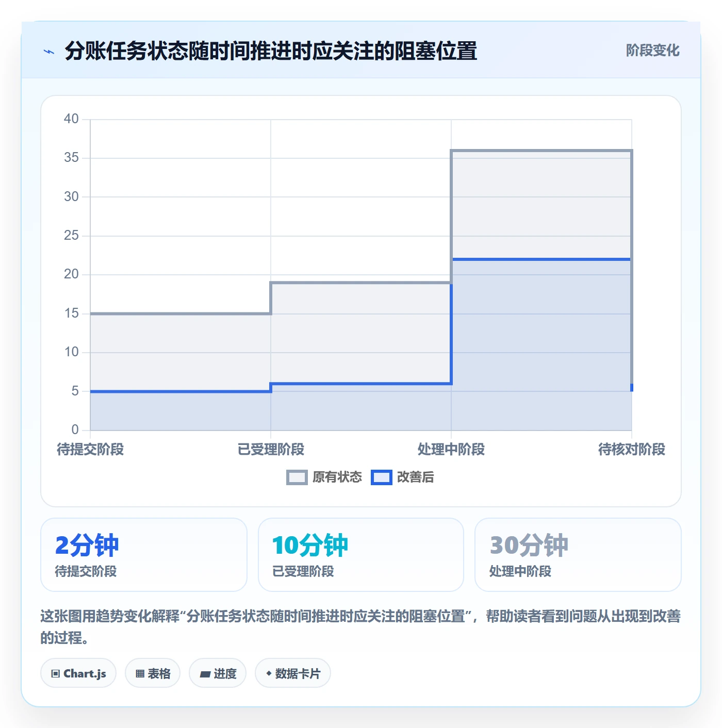Click the 数据卡片 chip diamond icon
Viewport: 722px width, 728px height.
point(269,674)
